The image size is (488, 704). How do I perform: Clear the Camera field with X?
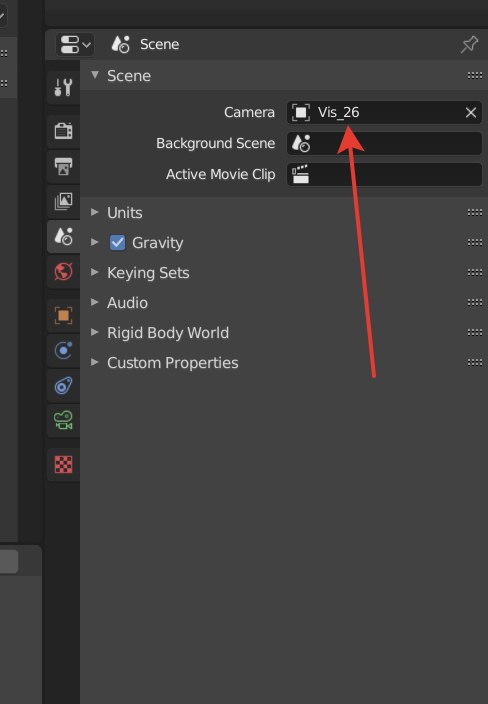(x=471, y=112)
